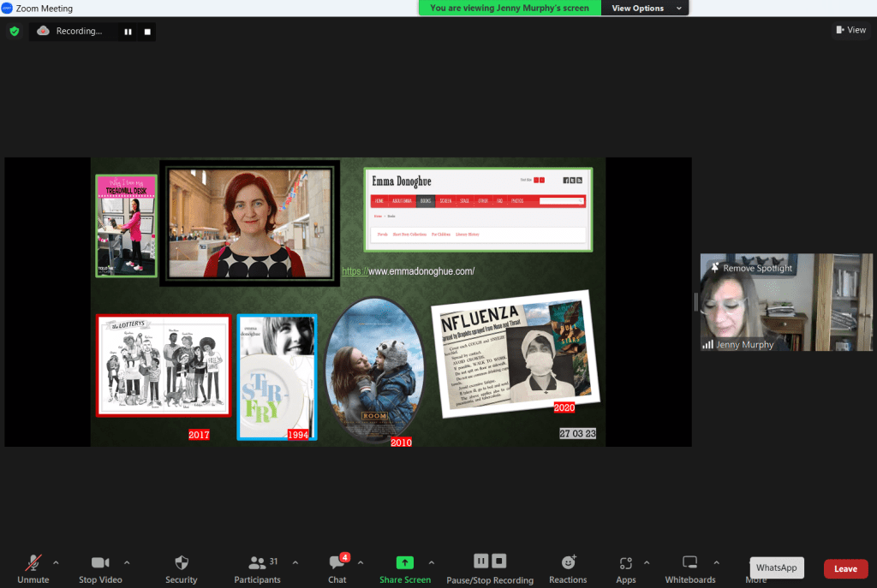Stop the recording in top bar

[147, 32]
